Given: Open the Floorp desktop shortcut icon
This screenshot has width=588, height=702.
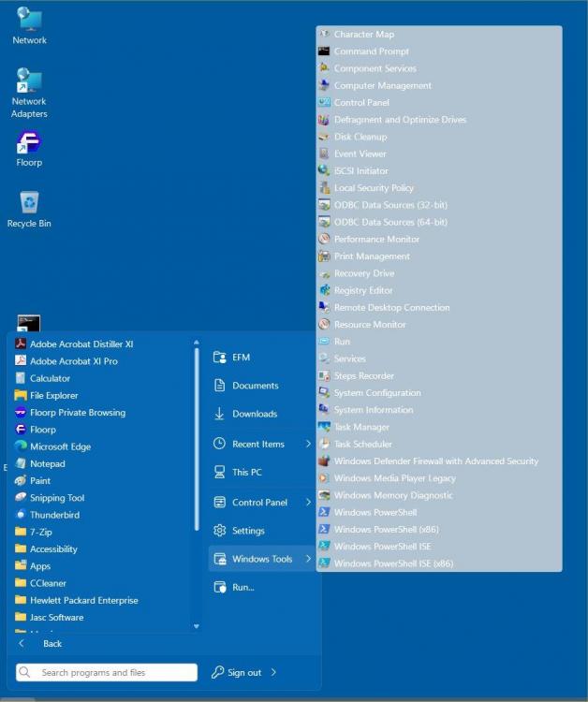Looking at the screenshot, I should point(29,144).
